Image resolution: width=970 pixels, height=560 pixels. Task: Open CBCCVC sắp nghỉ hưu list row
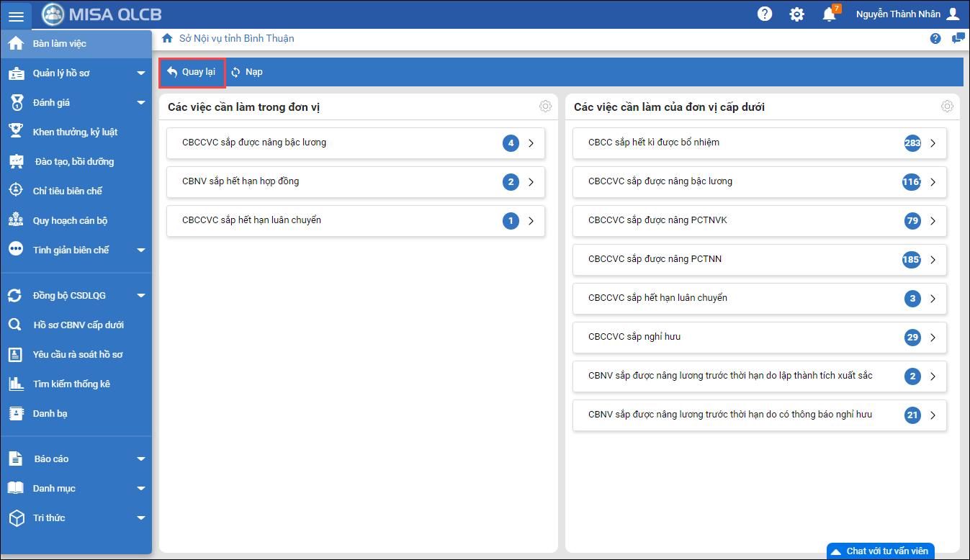tap(759, 338)
